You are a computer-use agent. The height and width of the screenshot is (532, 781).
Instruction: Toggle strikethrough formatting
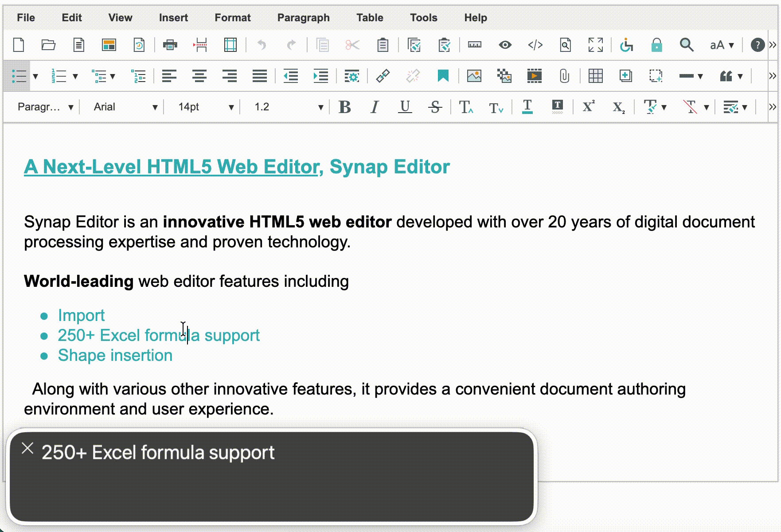pos(435,107)
